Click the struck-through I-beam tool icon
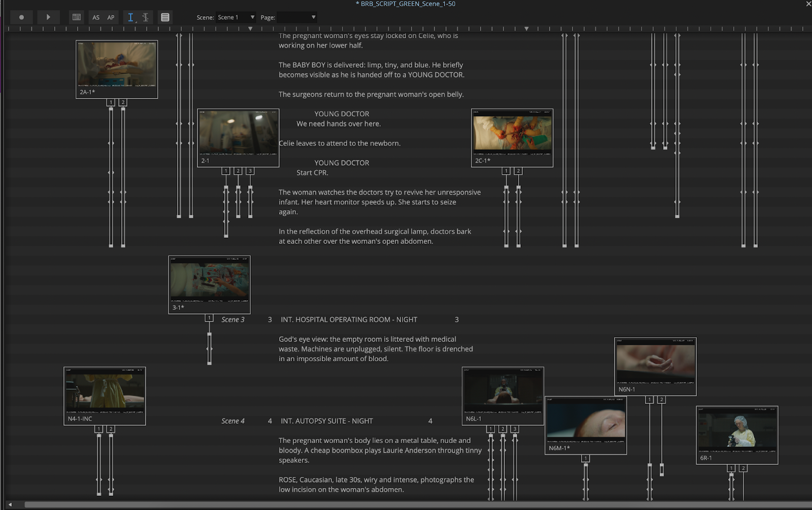Screen dimensions: 812x510 [x=146, y=17]
